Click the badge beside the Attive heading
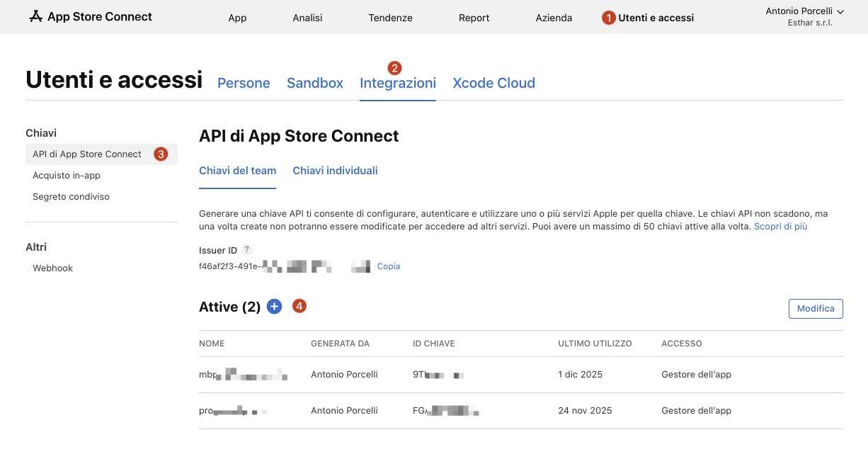Image resolution: width=868 pixels, height=459 pixels. point(299,306)
